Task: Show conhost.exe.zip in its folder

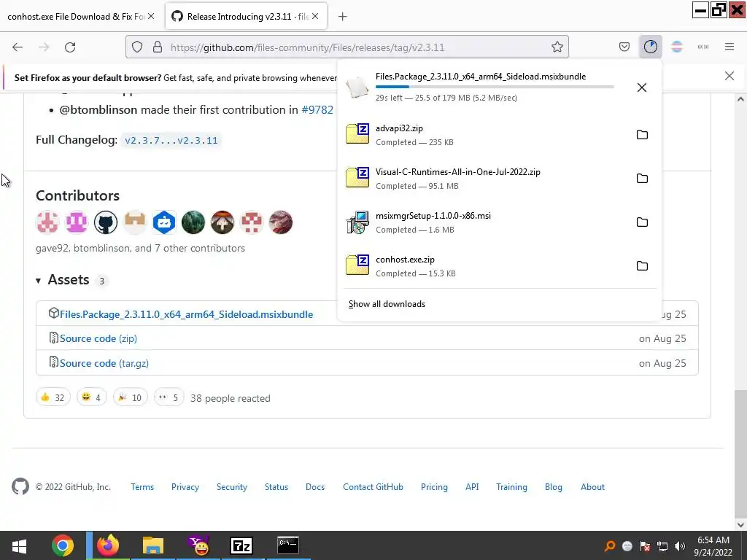Action: [642, 266]
